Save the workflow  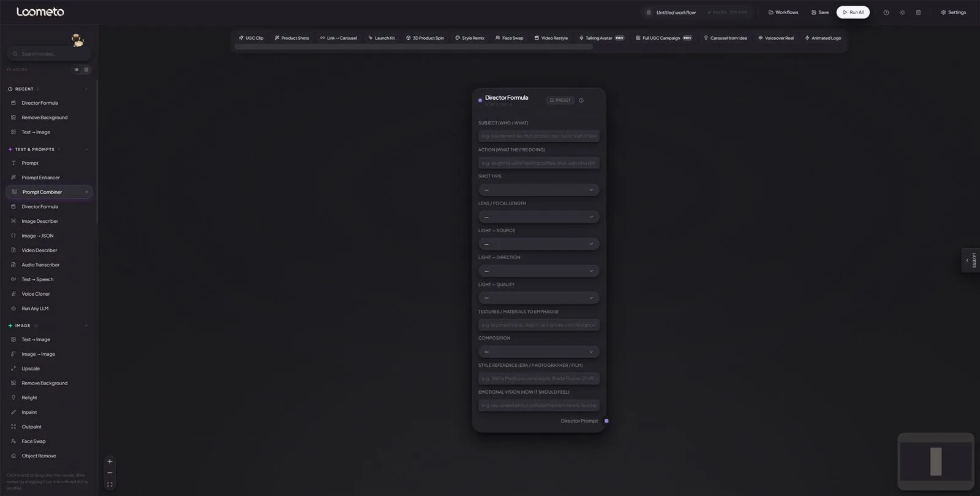[820, 12]
